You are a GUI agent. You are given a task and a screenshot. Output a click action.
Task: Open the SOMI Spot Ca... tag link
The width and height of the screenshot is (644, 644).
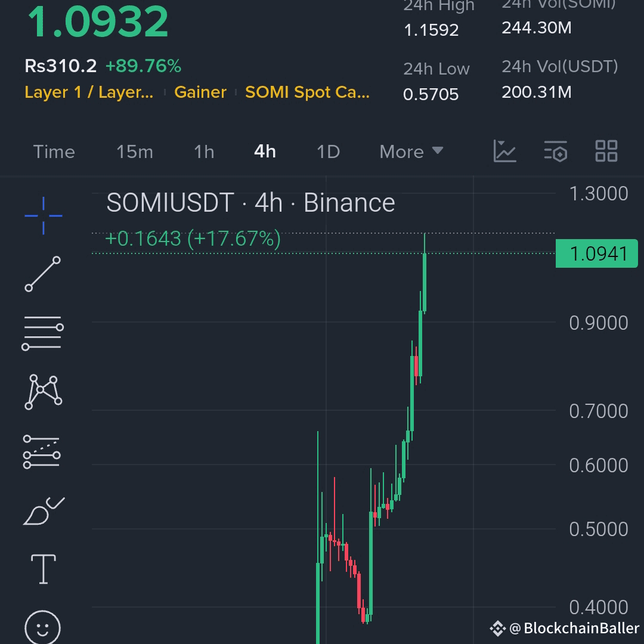click(307, 92)
